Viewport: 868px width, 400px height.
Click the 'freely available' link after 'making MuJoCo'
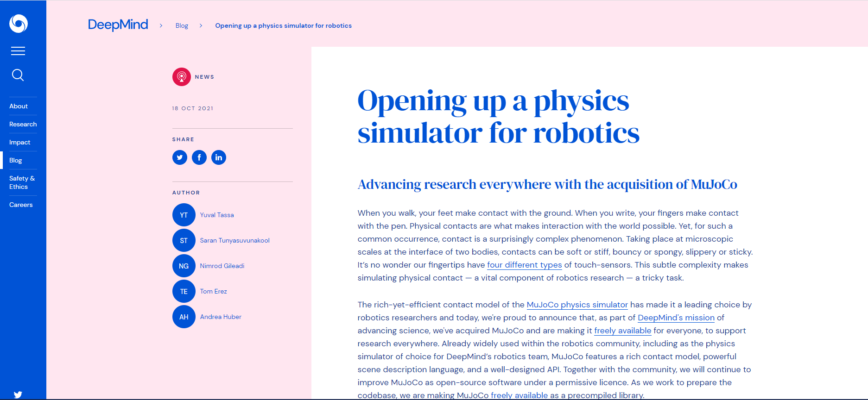tap(520, 395)
